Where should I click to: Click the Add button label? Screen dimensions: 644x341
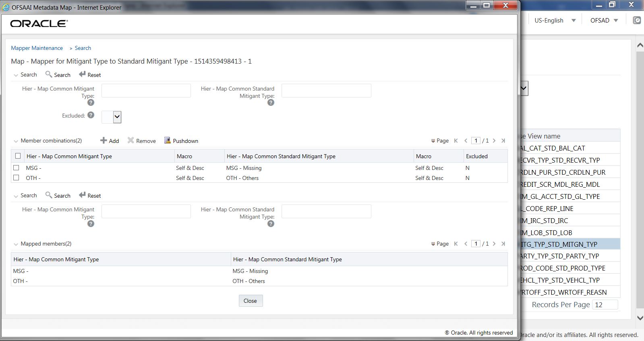tap(114, 141)
